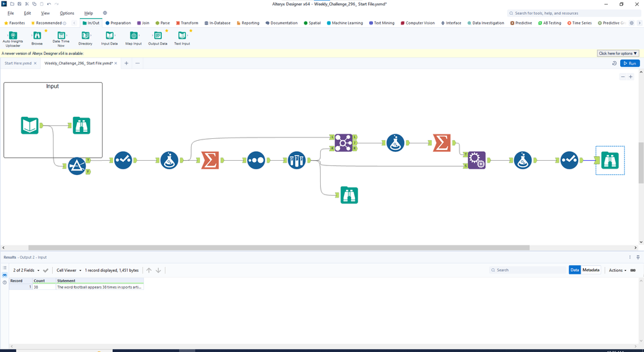Select the final Select tool node before Browse

pyautogui.click(x=569, y=160)
